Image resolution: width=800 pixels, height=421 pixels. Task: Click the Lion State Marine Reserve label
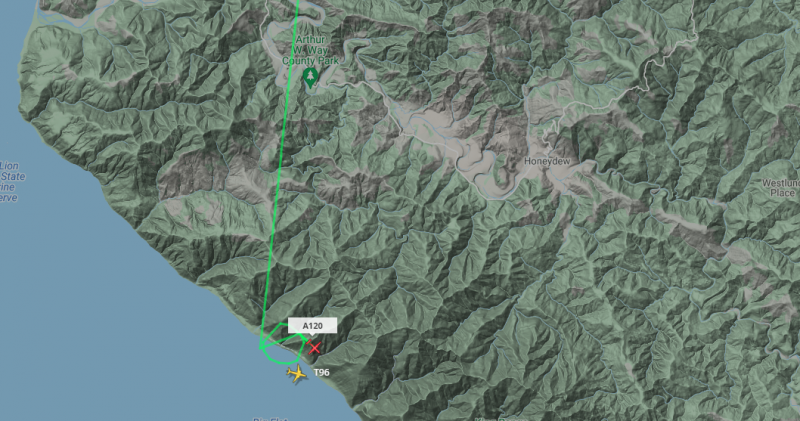10,182
